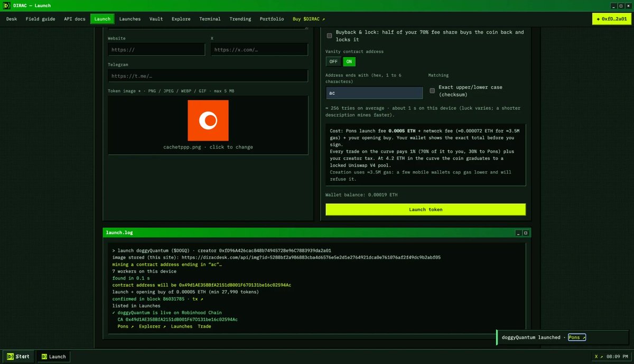
Task: Open the Trending navigation item
Action: [240, 19]
